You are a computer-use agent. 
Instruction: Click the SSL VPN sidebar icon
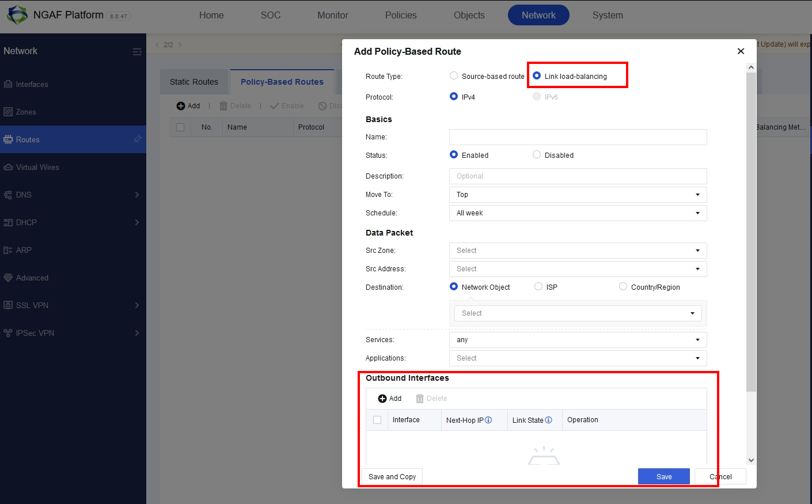(x=8, y=305)
